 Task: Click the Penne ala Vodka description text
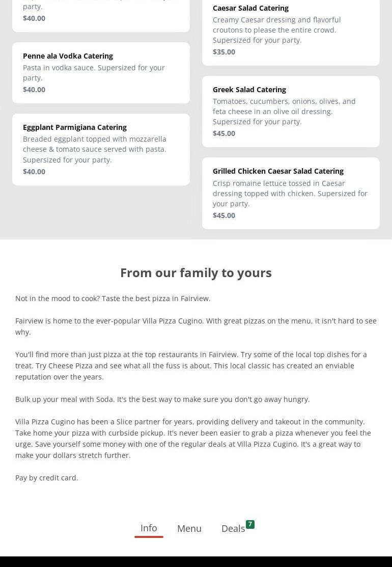click(94, 73)
